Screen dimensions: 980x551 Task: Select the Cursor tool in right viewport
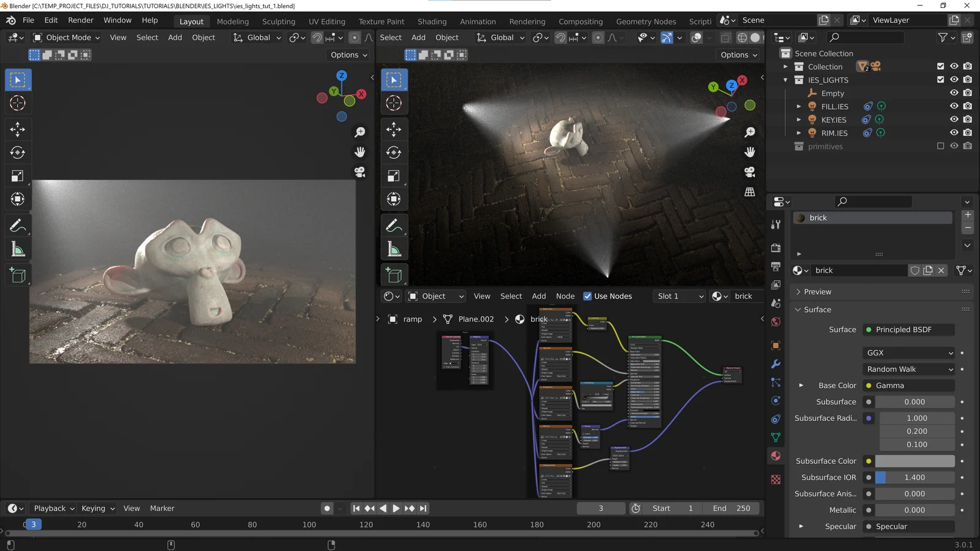394,103
